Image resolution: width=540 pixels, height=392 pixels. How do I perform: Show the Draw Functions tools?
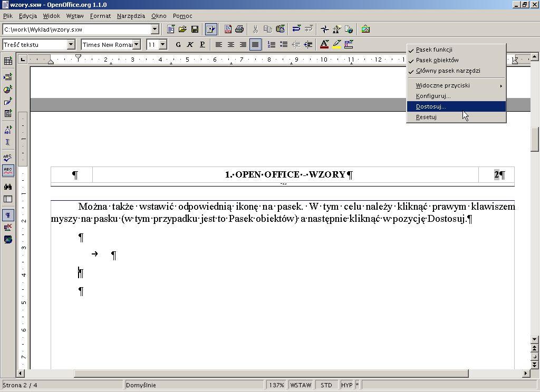coord(8,102)
